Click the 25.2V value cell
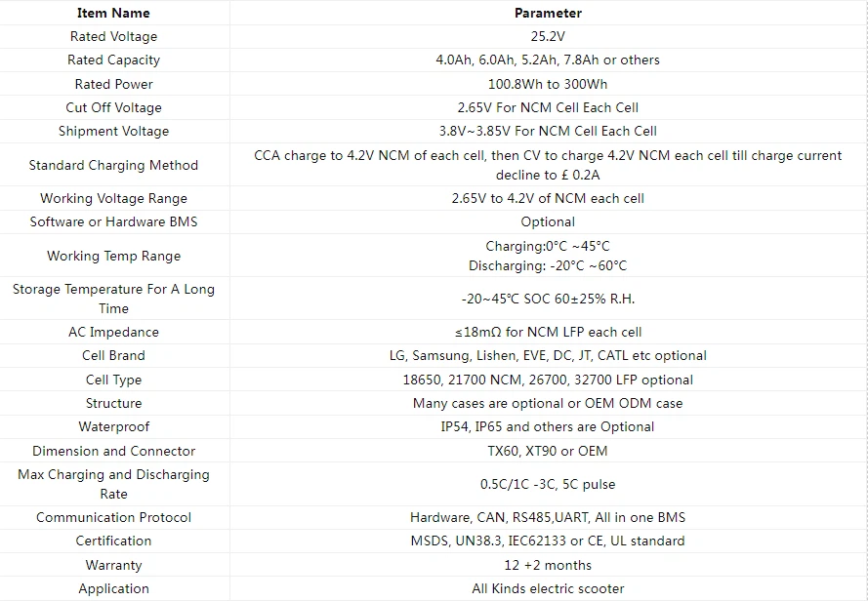The width and height of the screenshot is (868, 601). (x=548, y=36)
